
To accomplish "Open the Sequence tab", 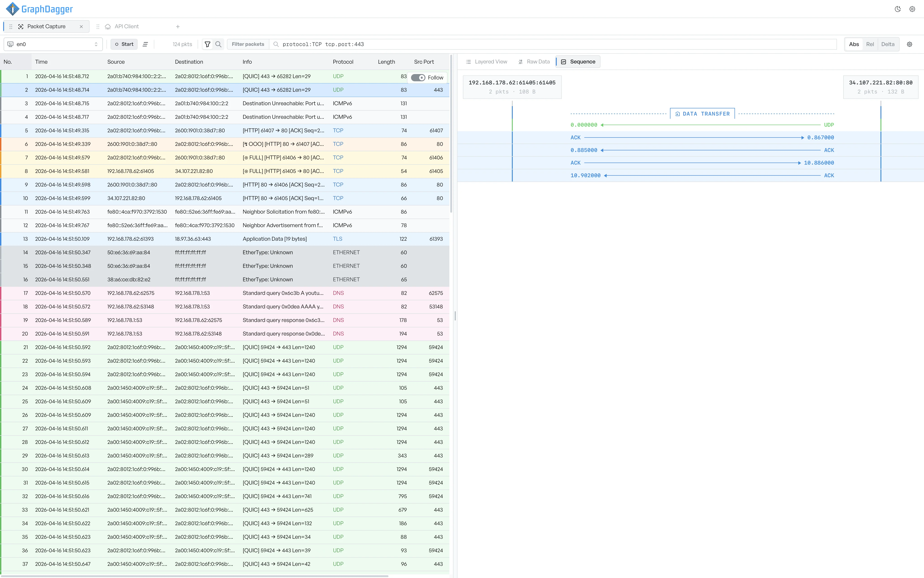I will pyautogui.click(x=578, y=62).
